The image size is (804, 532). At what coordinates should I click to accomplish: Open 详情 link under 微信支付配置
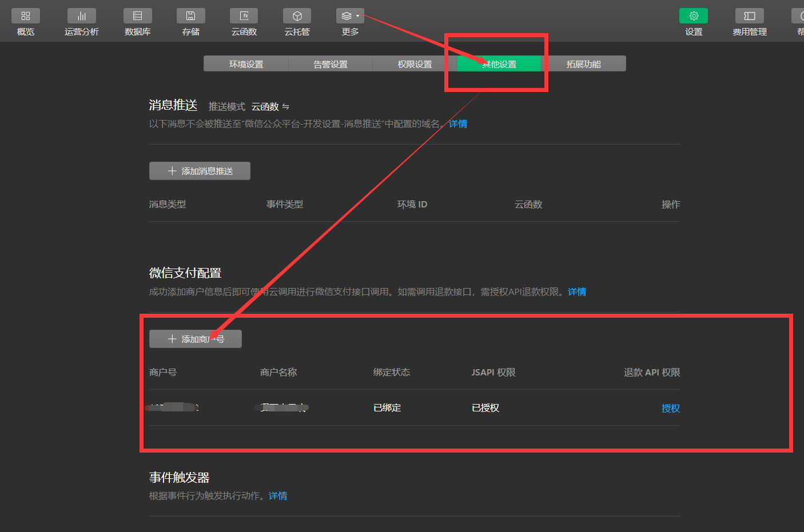click(x=577, y=291)
